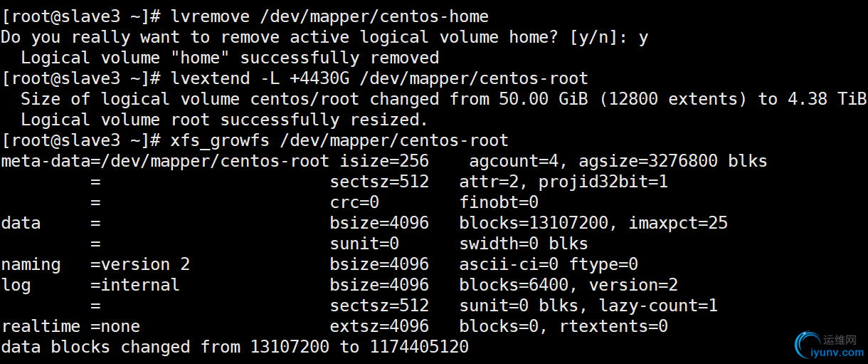
Task: Click the realtime =none entry
Action: (x=70, y=326)
